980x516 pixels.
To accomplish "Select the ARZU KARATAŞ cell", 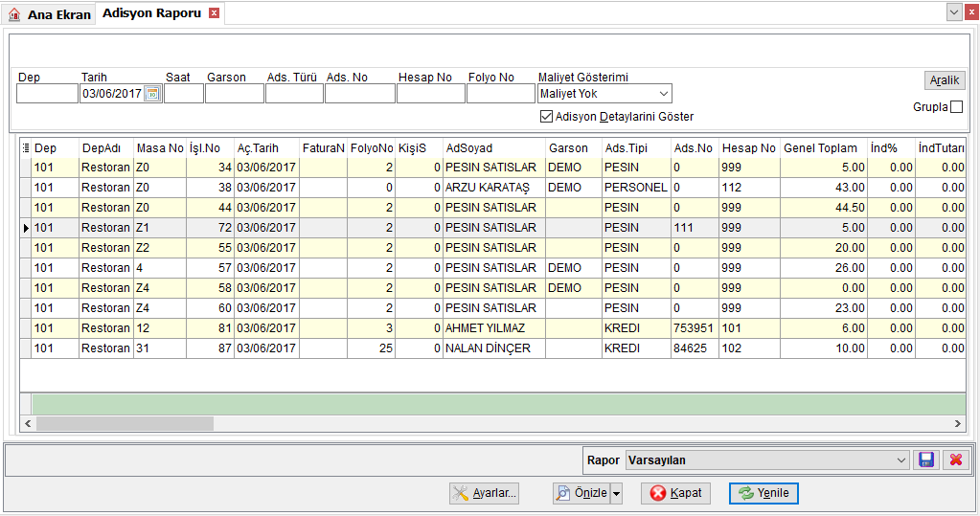I will click(x=493, y=188).
